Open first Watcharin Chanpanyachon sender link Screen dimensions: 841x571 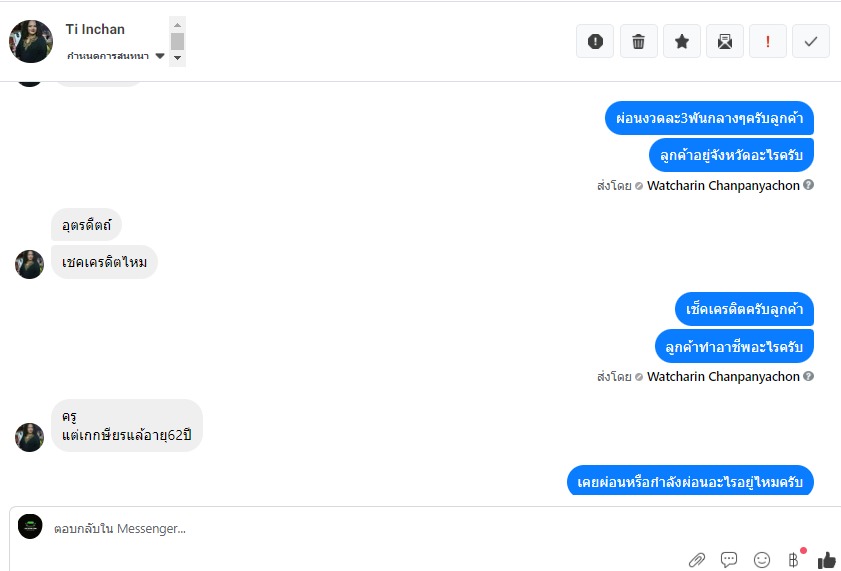[723, 186]
